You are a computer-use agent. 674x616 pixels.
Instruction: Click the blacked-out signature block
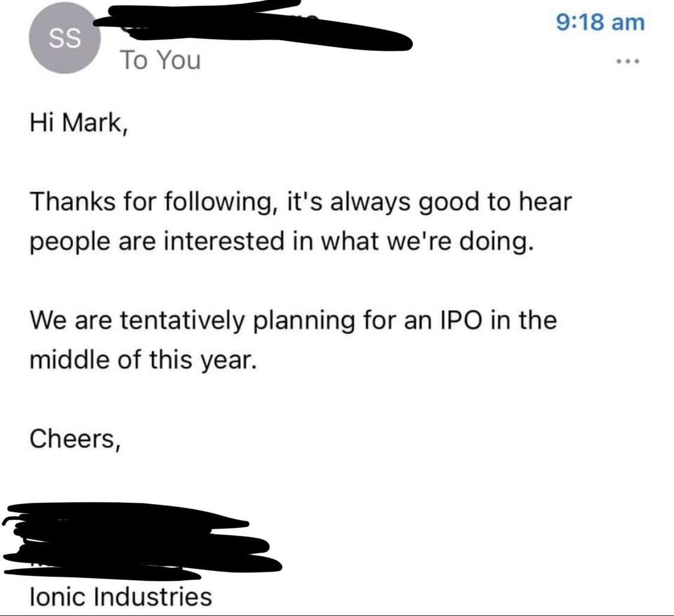pyautogui.click(x=142, y=541)
